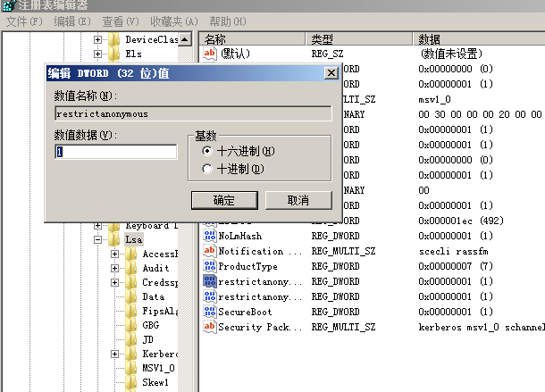
Task: Click the JD folder icon
Action: [x=131, y=339]
